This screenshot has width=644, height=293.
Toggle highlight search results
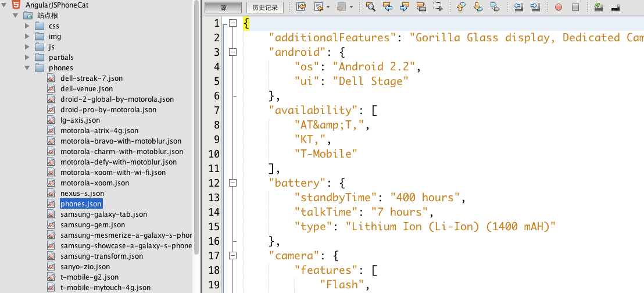click(421, 7)
